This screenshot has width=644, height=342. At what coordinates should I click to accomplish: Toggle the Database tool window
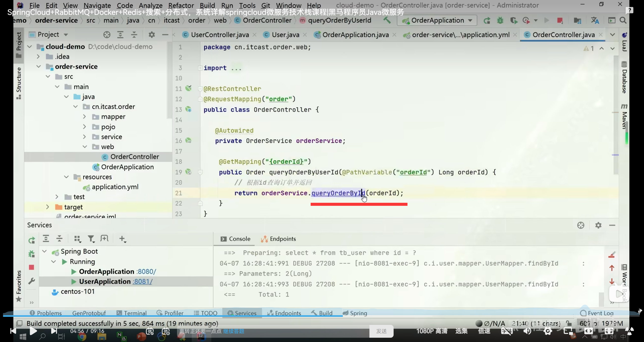(624, 78)
